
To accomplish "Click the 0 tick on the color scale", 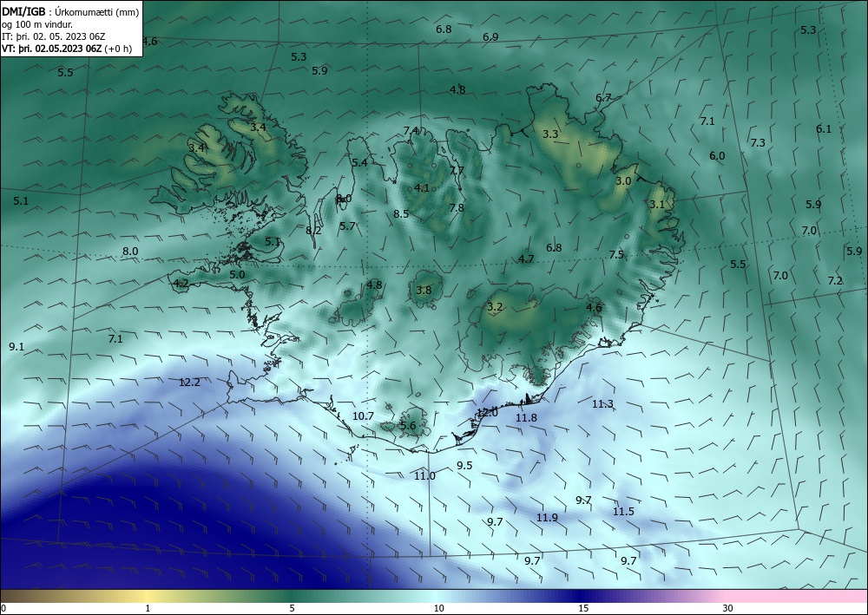I will (x=3, y=609).
